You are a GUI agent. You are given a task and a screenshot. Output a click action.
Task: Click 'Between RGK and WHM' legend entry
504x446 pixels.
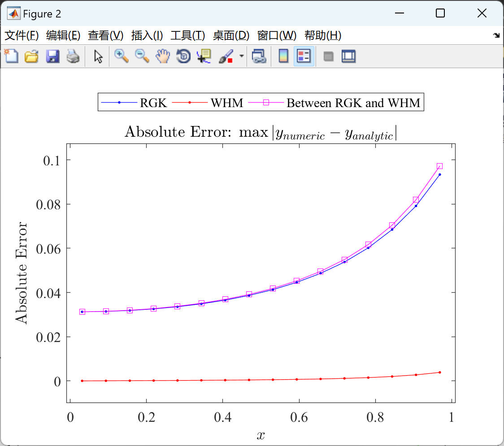335,103
